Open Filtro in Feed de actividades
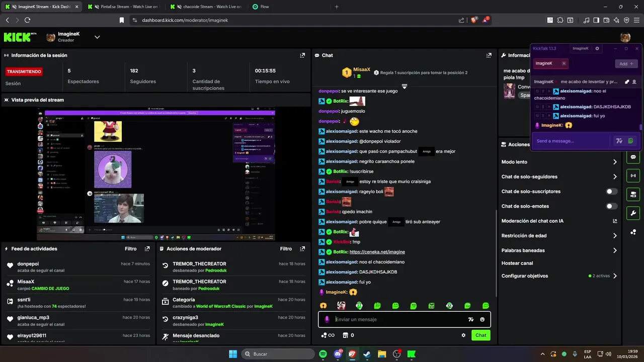Image resolution: width=644 pixels, height=362 pixels. coord(130,249)
